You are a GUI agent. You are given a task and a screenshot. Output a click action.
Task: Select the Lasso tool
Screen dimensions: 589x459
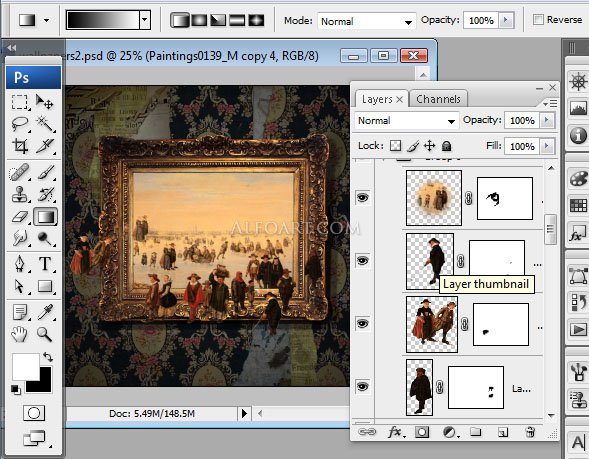click(x=20, y=123)
